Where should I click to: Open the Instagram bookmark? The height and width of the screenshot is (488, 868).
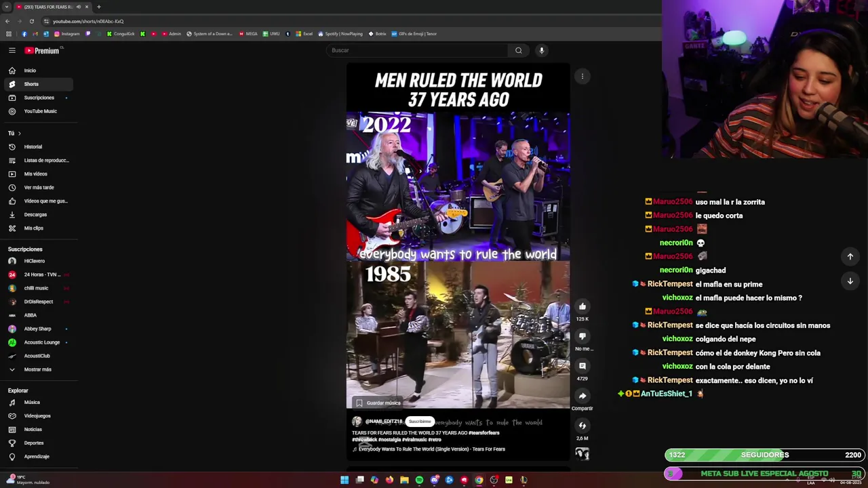pos(66,34)
